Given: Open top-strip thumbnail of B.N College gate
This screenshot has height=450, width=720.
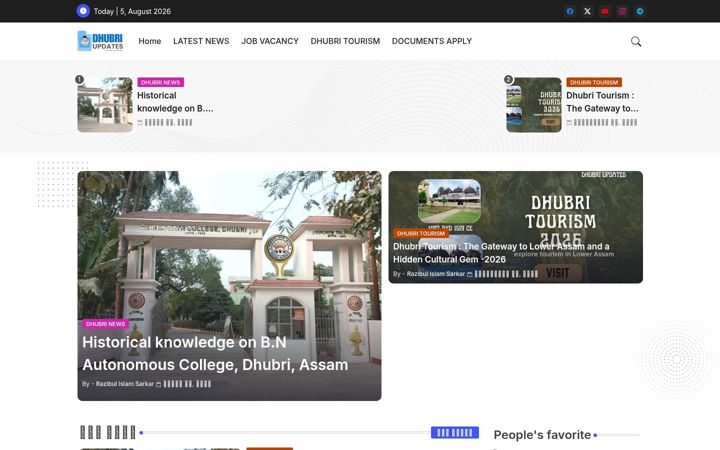Looking at the screenshot, I should coord(105,105).
